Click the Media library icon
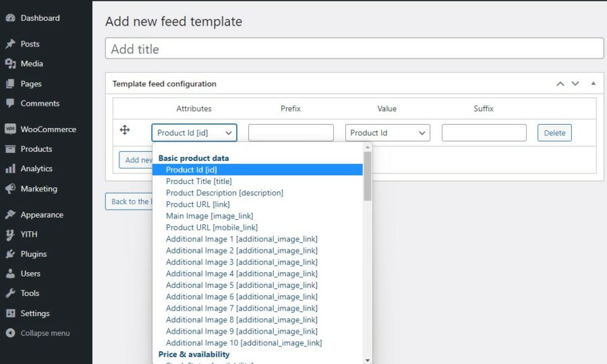 pyautogui.click(x=10, y=63)
